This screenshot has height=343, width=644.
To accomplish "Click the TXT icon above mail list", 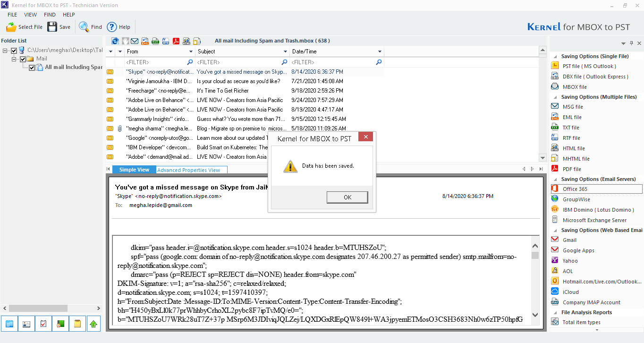I will [155, 41].
